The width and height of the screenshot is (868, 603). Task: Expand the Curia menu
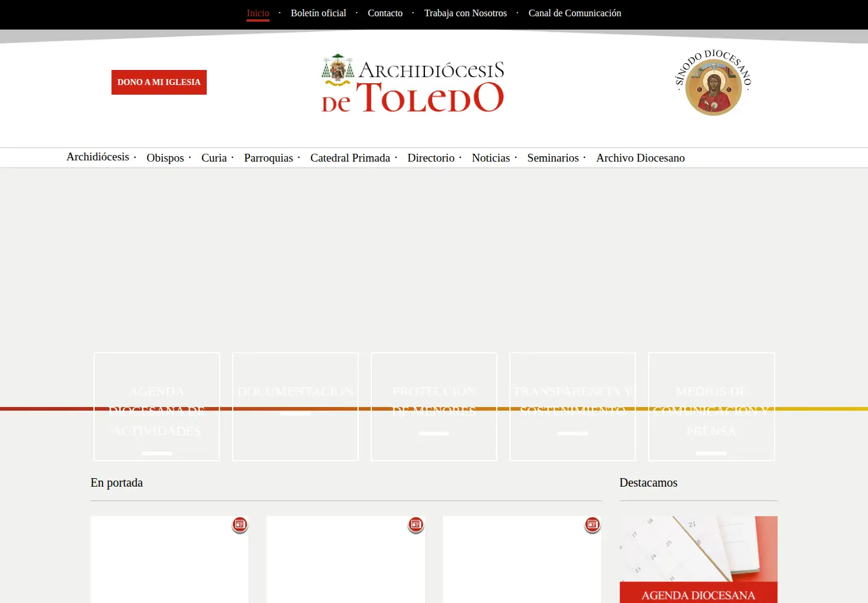pyautogui.click(x=214, y=158)
